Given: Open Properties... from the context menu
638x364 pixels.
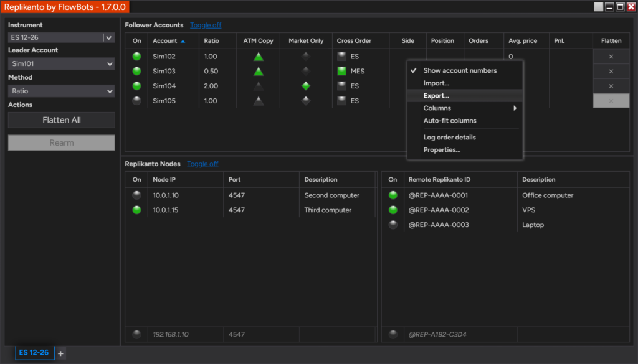Looking at the screenshot, I should click(465, 150).
